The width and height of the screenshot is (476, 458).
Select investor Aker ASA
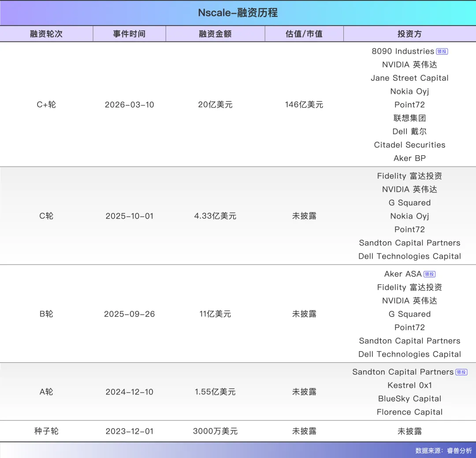pyautogui.click(x=403, y=274)
